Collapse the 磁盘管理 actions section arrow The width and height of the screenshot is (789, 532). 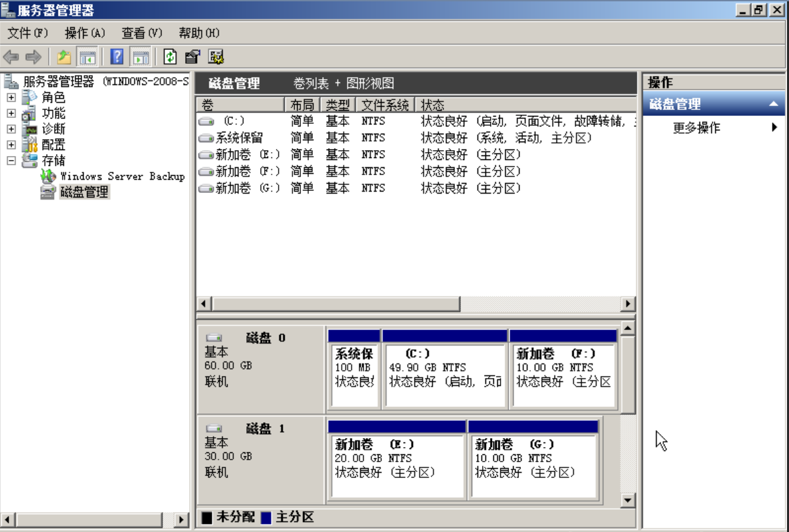(x=773, y=104)
